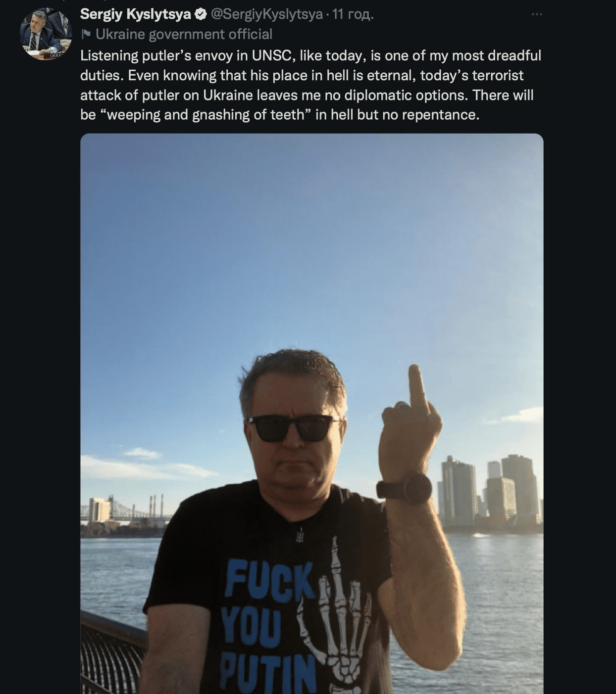Click the wristwatch in the photo
616x694 pixels.
405,488
